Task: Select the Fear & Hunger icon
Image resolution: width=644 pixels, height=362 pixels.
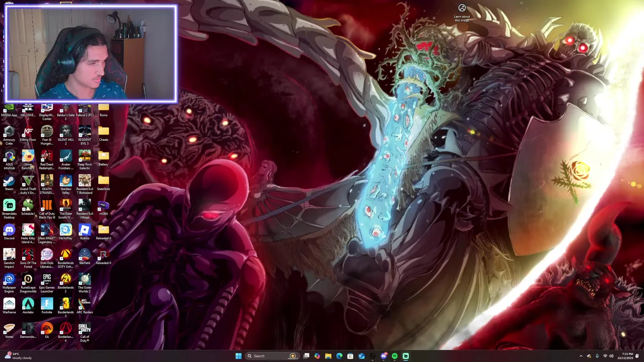Action: point(47,135)
